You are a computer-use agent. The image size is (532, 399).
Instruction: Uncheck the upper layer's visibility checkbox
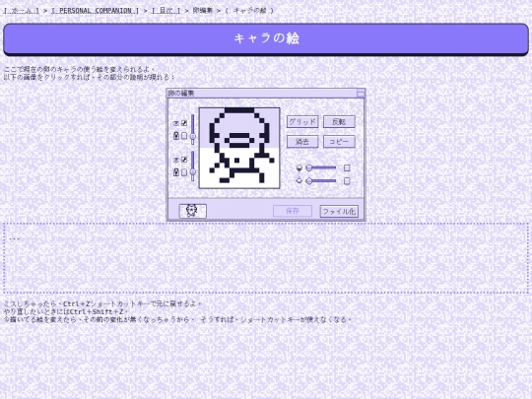point(184,123)
